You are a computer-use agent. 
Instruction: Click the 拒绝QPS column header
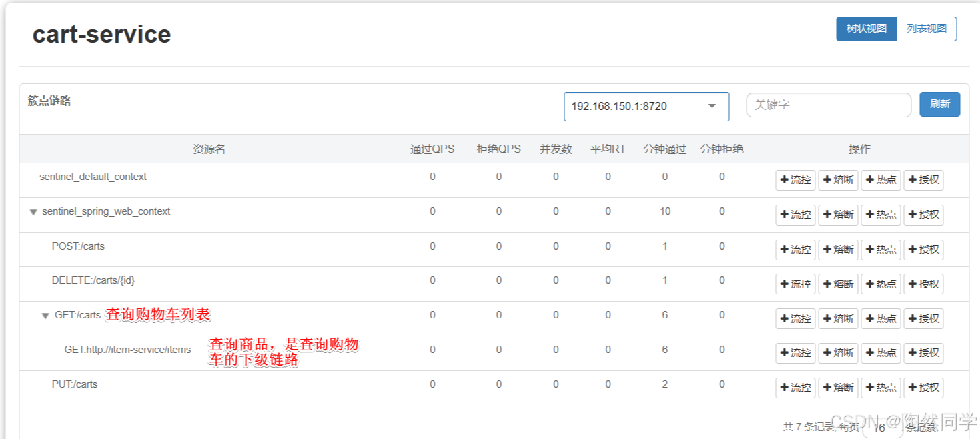coord(499,149)
